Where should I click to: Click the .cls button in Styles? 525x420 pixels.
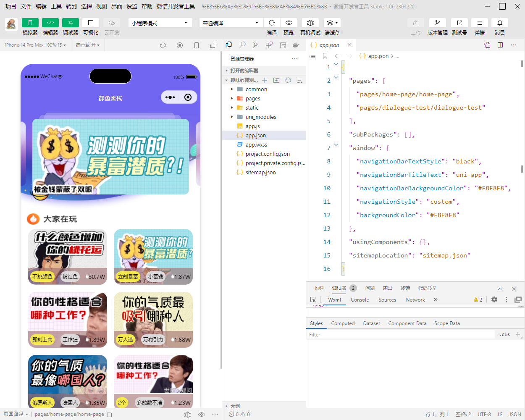505,335
